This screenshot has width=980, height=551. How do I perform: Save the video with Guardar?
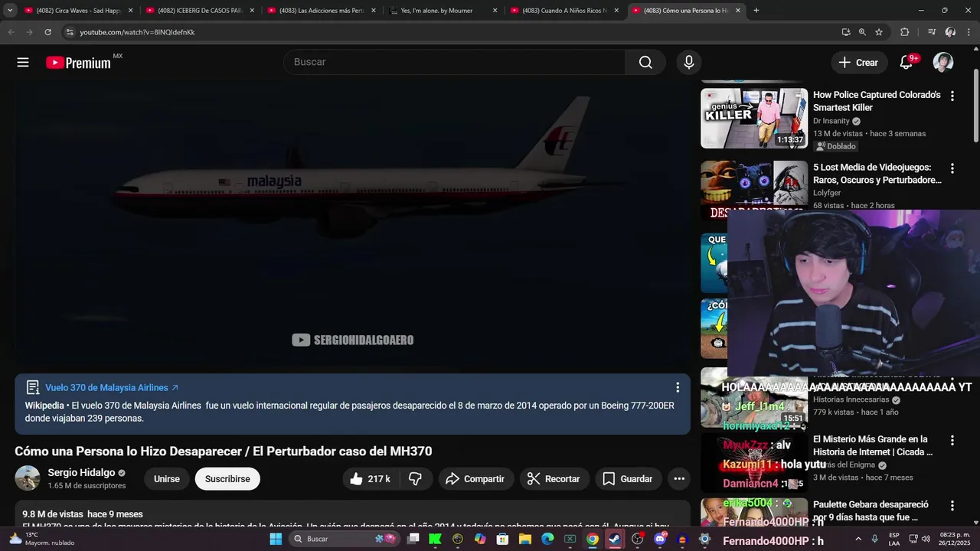click(629, 479)
